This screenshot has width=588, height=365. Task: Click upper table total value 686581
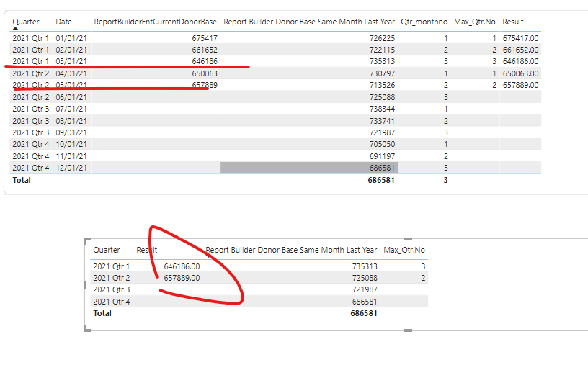381,180
